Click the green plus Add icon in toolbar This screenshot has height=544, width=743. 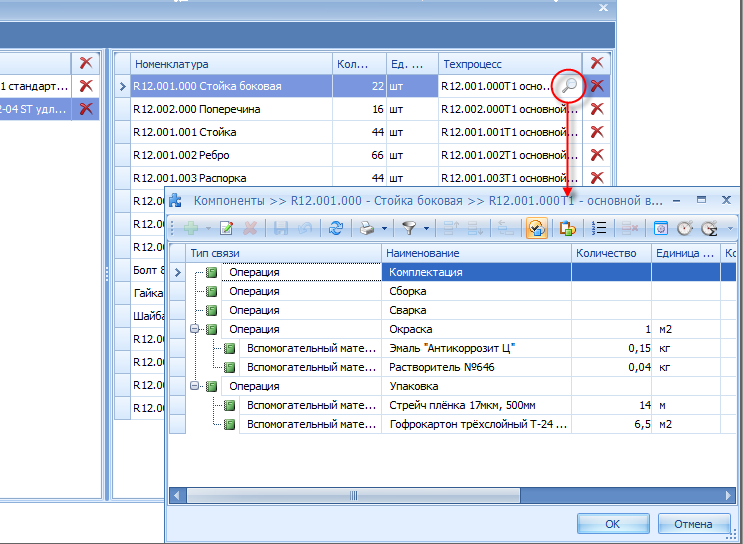coord(191,228)
